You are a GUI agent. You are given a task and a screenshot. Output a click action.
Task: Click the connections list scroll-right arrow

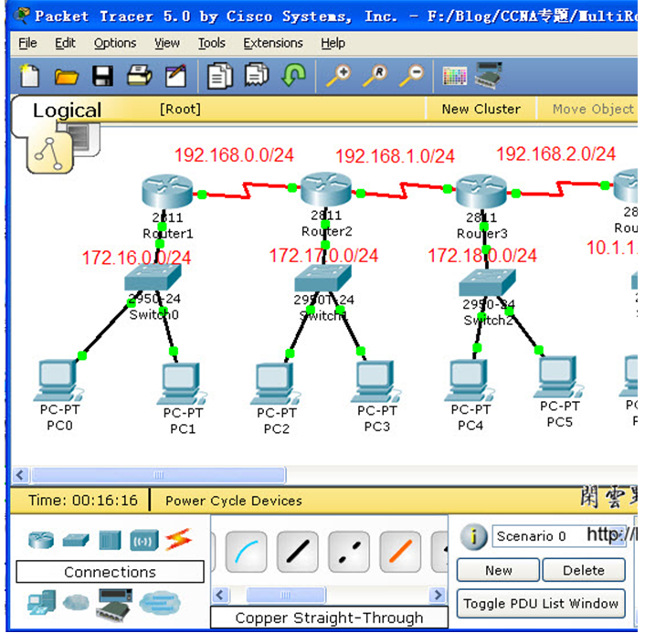438,595
